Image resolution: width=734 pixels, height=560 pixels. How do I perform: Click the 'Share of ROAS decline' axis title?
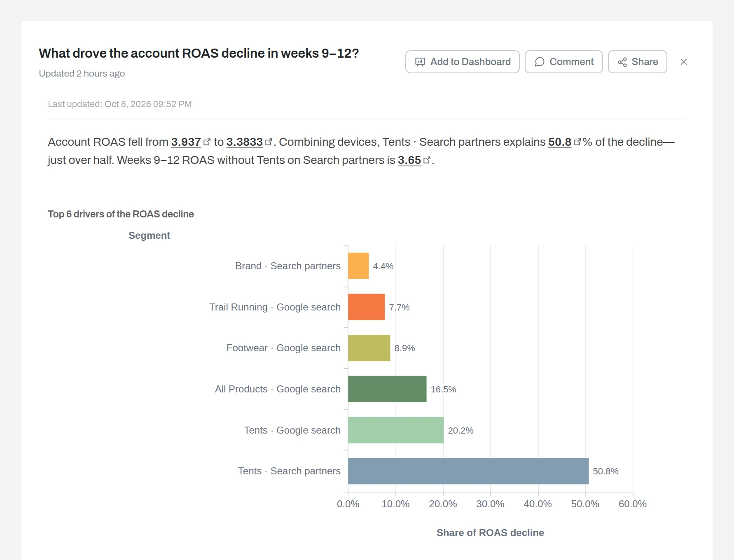pos(490,533)
